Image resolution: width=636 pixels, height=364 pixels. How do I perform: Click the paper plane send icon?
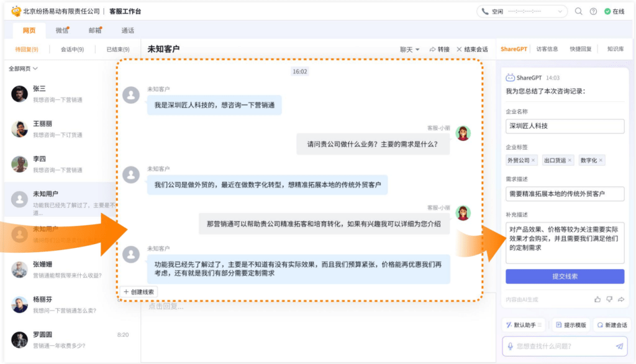click(619, 346)
